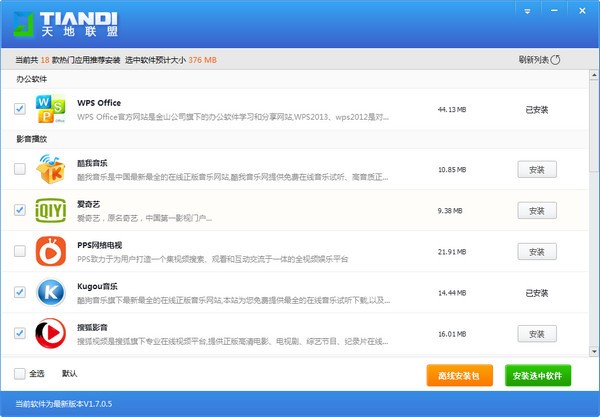Click the 爱奇艺 title text

tap(88, 204)
